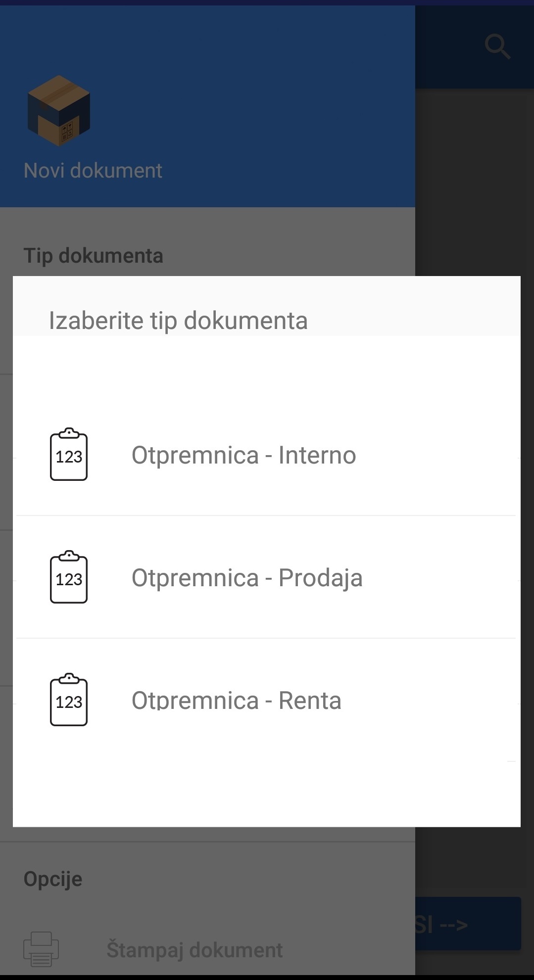Select the Otpremnica - Interno document type
The image size is (534, 980).
[x=243, y=455]
